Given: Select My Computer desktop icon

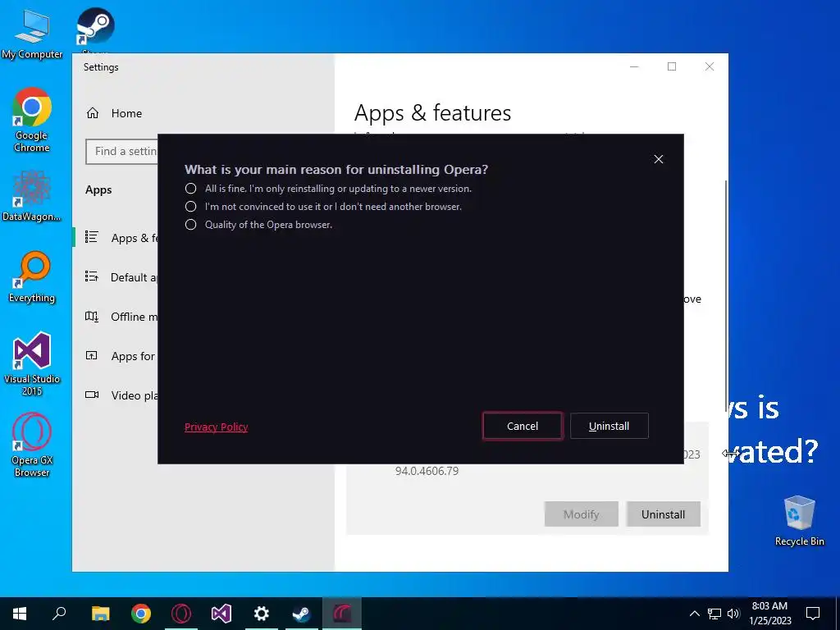Looking at the screenshot, I should [32, 33].
